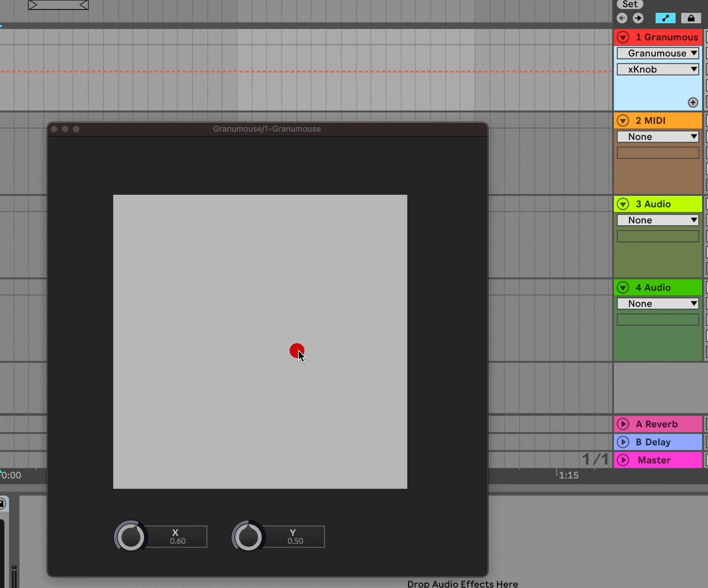Click the Granumouse window title bar
708x588 pixels.
point(267,129)
